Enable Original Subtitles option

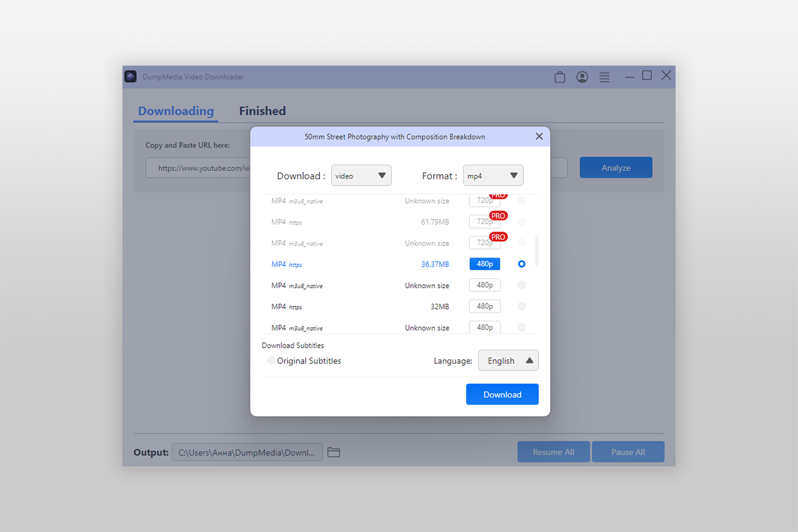point(271,360)
